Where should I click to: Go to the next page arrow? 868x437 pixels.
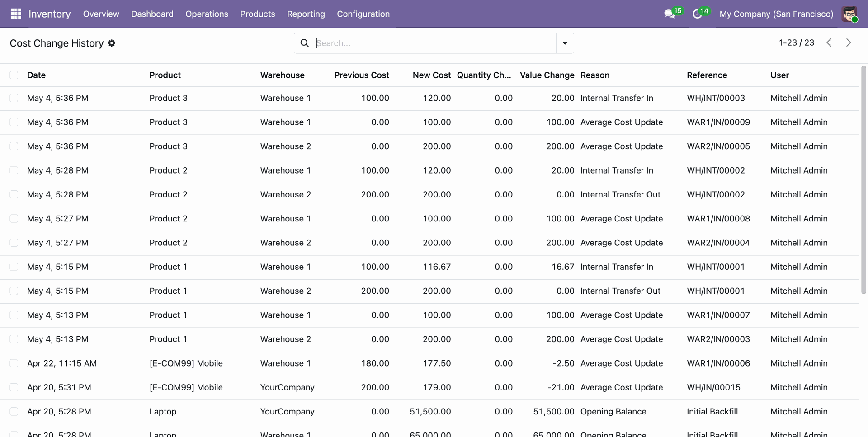tap(849, 42)
